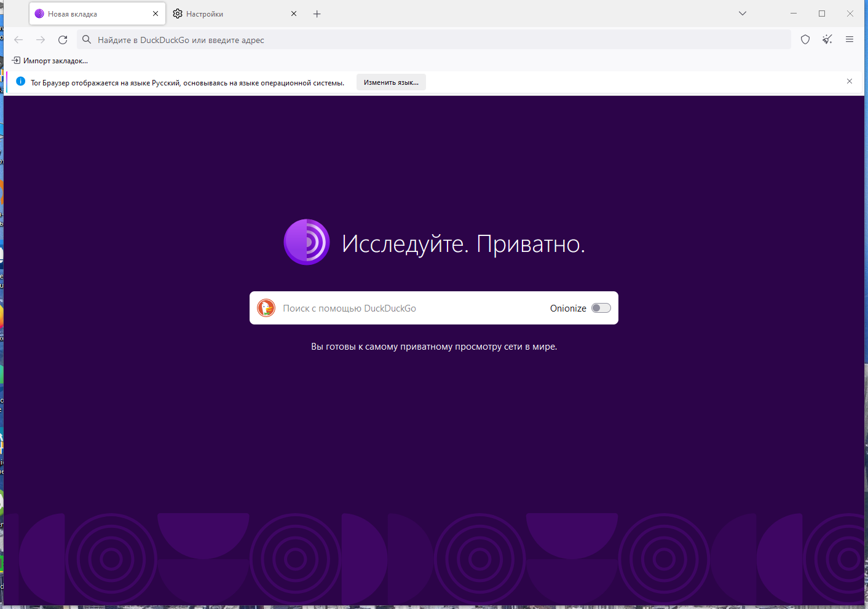
Task: Click the Onionize label text
Action: coord(568,308)
